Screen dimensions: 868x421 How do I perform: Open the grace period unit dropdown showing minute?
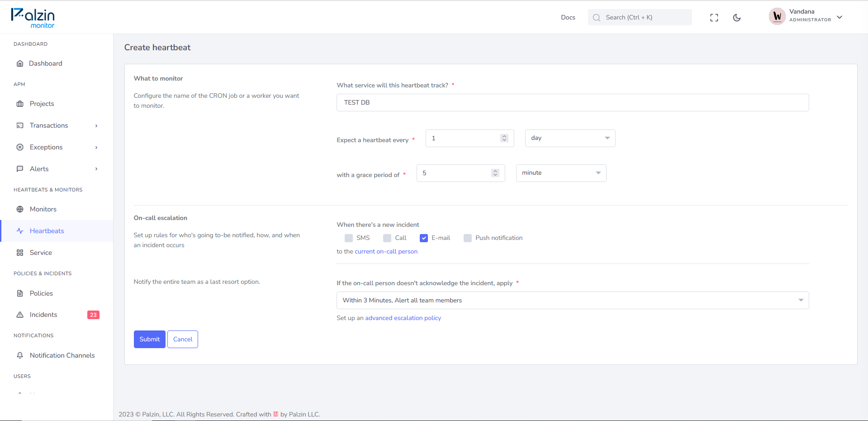click(561, 173)
